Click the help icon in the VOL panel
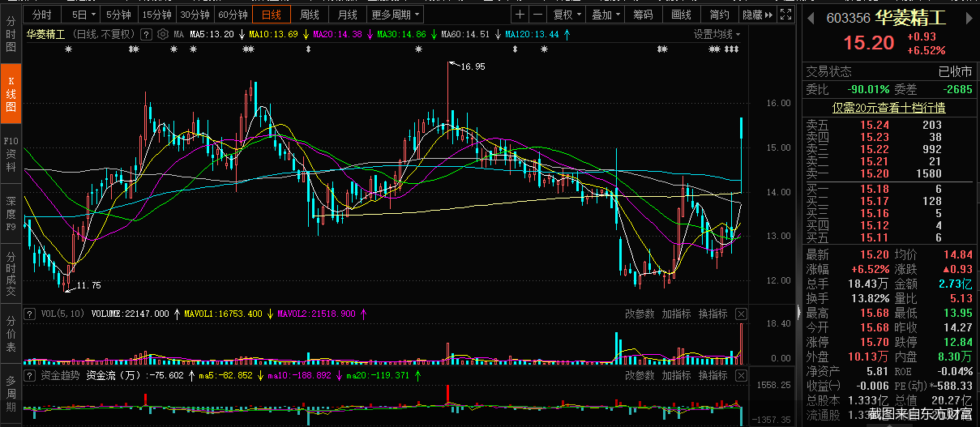980x427 pixels. click(x=29, y=314)
